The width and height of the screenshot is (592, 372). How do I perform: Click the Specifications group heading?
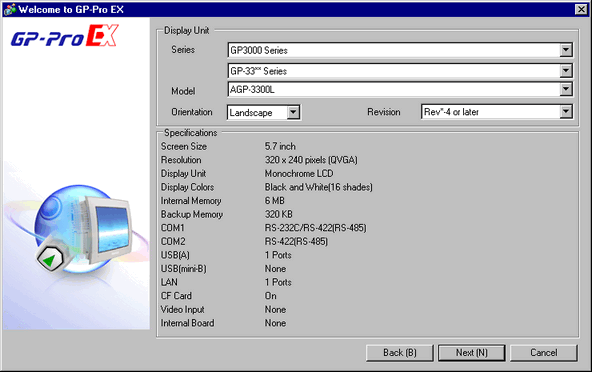pos(191,133)
